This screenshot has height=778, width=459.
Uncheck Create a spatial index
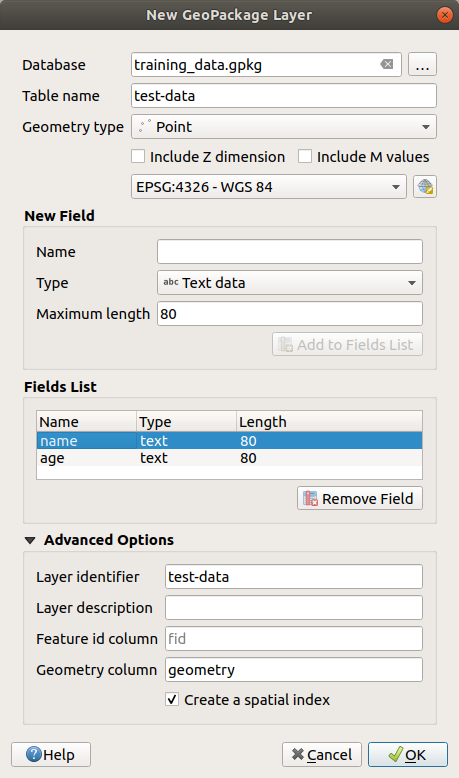pyautogui.click(x=172, y=700)
